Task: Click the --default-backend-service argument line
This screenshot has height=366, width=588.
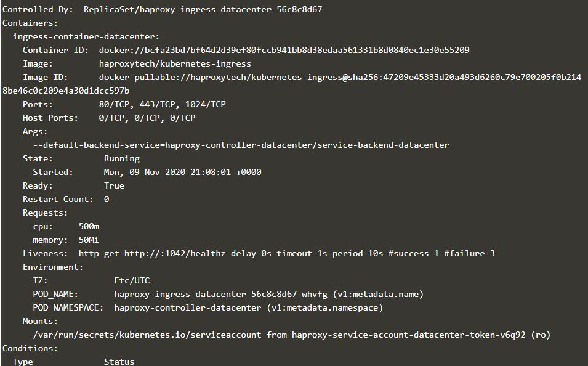Action: pyautogui.click(x=241, y=145)
